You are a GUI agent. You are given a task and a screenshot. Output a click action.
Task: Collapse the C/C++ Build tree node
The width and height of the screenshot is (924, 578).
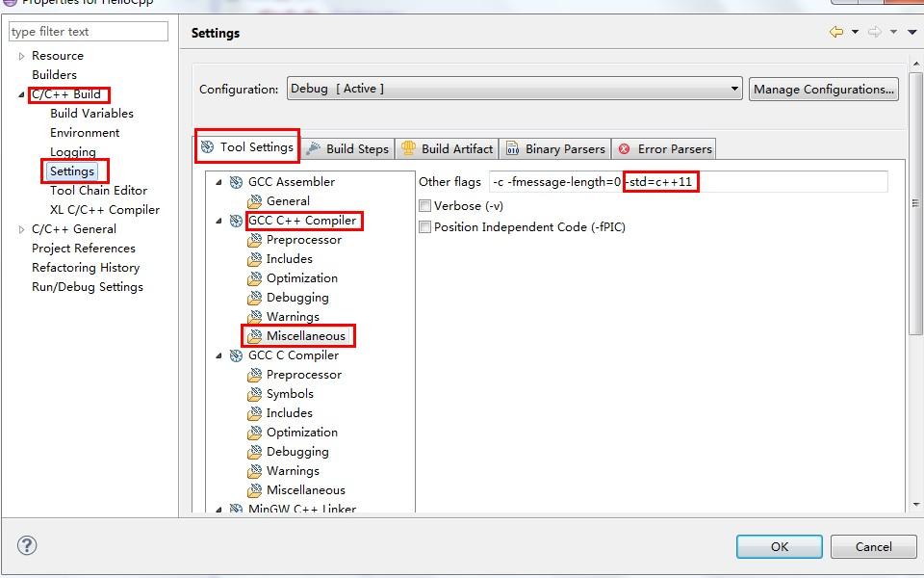[x=22, y=94]
